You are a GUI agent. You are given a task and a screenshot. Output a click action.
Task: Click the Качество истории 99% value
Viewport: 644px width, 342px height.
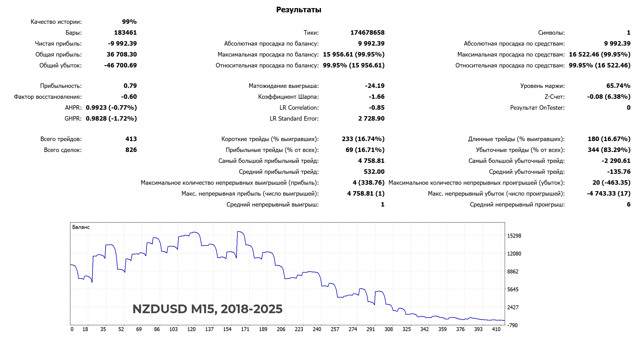pos(129,22)
